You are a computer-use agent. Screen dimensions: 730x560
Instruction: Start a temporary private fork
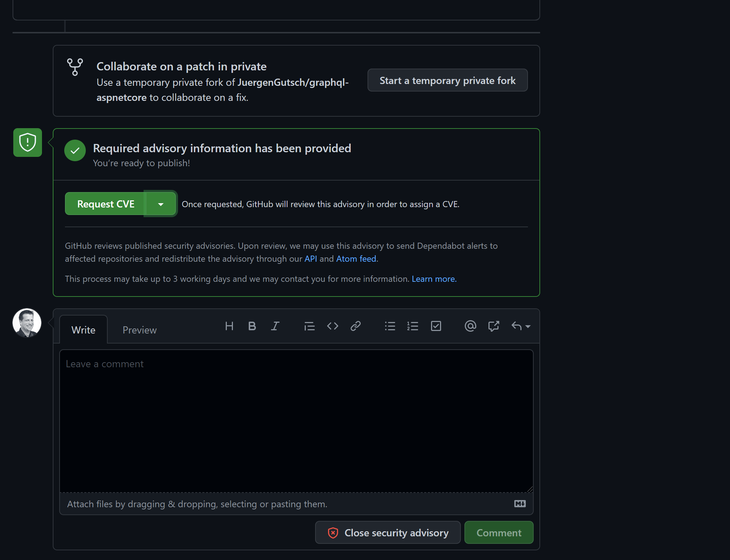point(448,80)
